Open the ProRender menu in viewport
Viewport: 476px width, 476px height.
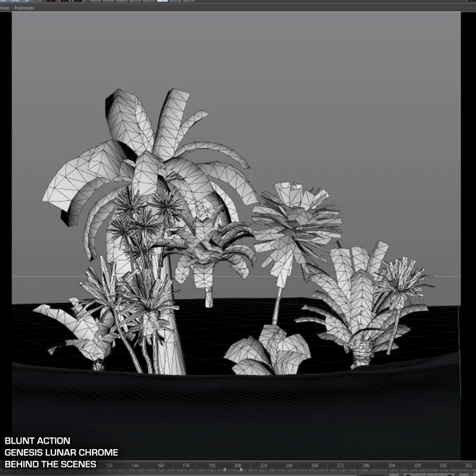coord(25,8)
